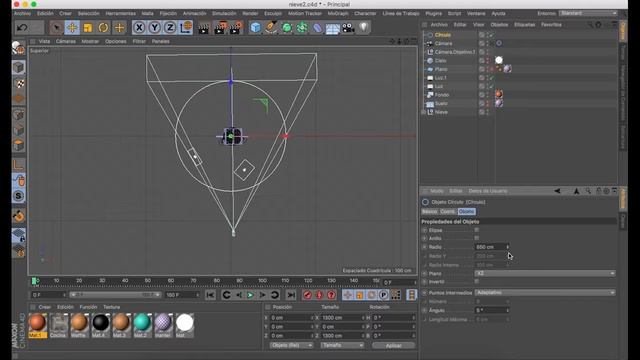This screenshot has width=640, height=360.
Task: Add a light object
Action: click(364, 28)
